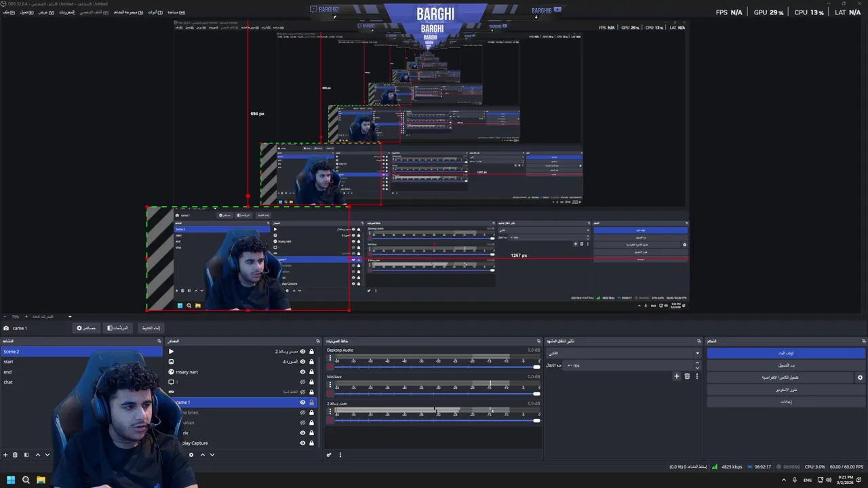Open Filters (المرشحات) button in source toolbar
868x488 pixels.
point(117,328)
